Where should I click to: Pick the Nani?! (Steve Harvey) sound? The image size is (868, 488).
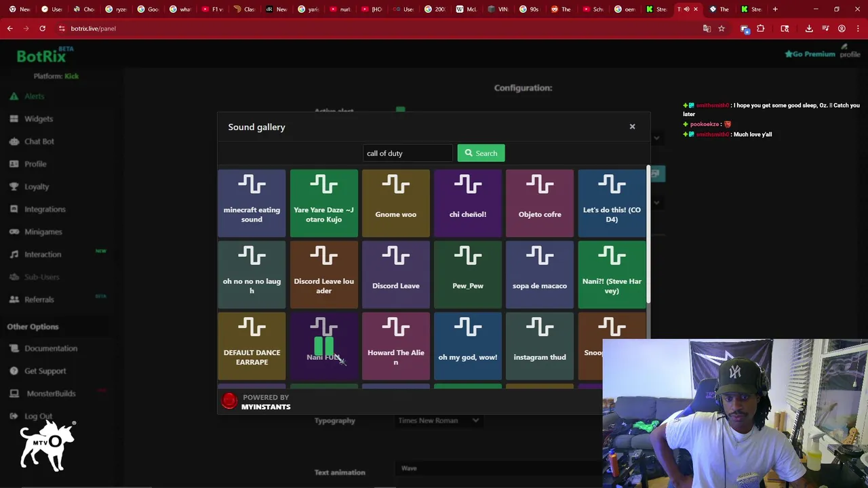pyautogui.click(x=612, y=274)
